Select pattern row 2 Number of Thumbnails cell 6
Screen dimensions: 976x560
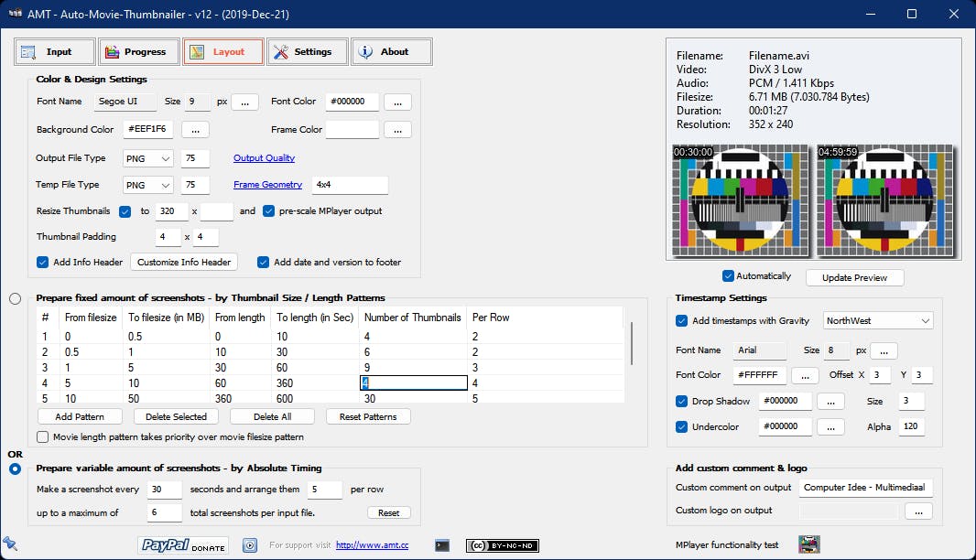coord(413,351)
